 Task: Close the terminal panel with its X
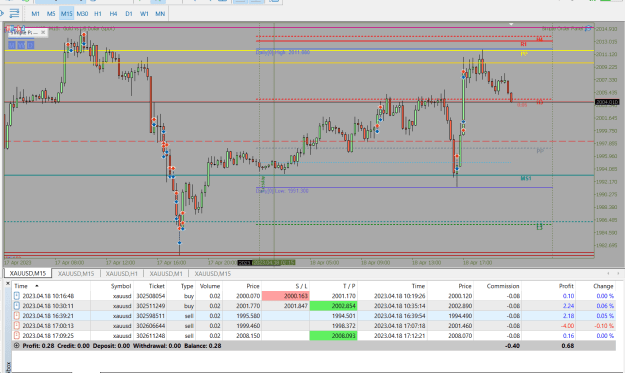tap(7, 283)
